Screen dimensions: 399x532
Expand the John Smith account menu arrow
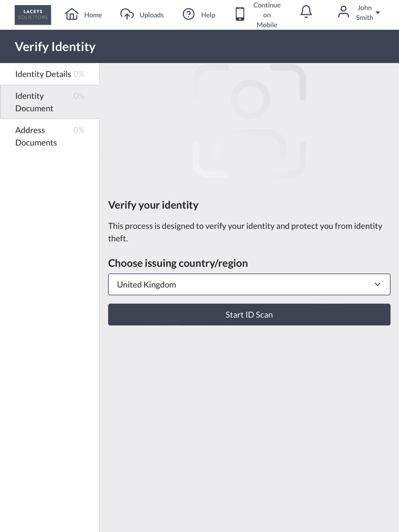[x=378, y=13]
